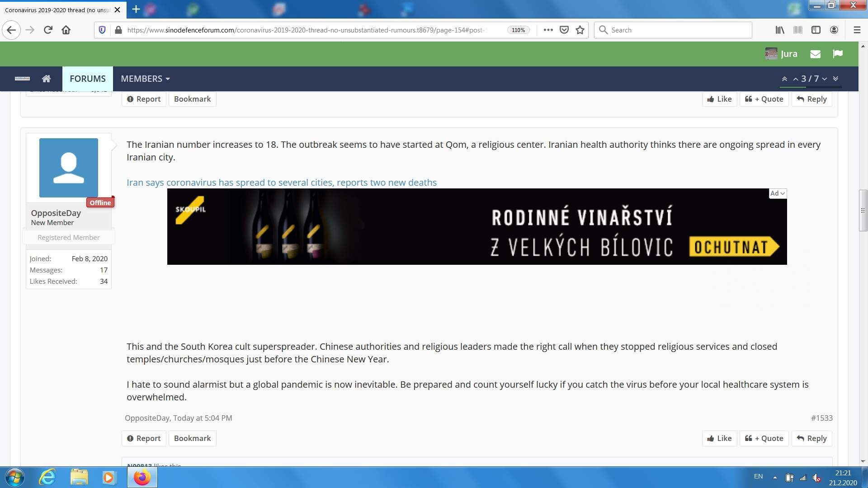
Task: Bookmark this page with star icon
Action: 580,30
